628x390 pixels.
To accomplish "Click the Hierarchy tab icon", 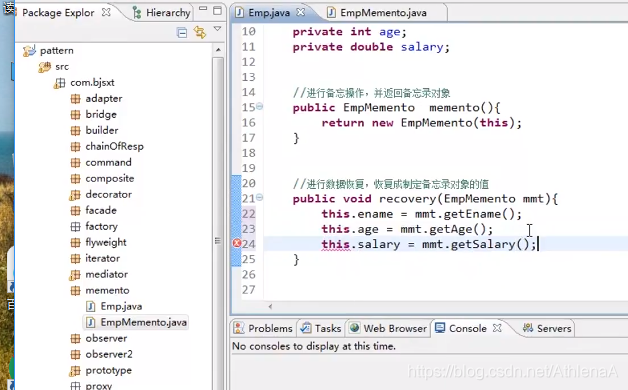I will [x=137, y=13].
